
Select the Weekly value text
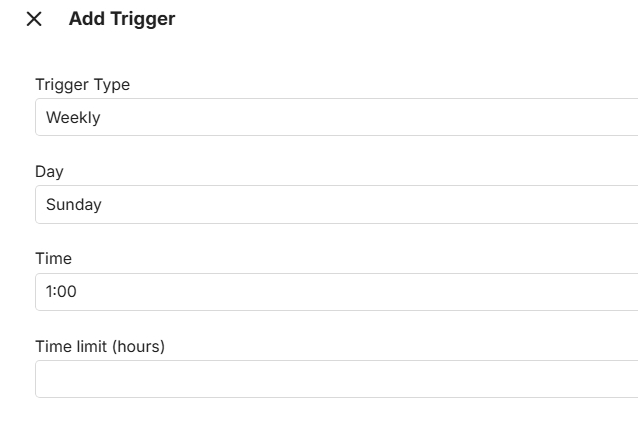(73, 118)
